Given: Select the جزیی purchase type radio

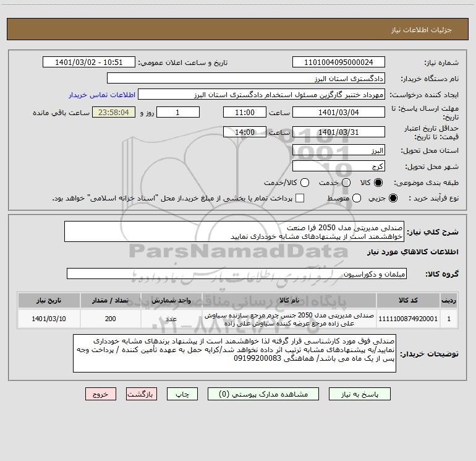Looking at the screenshot, I should click(393, 198).
